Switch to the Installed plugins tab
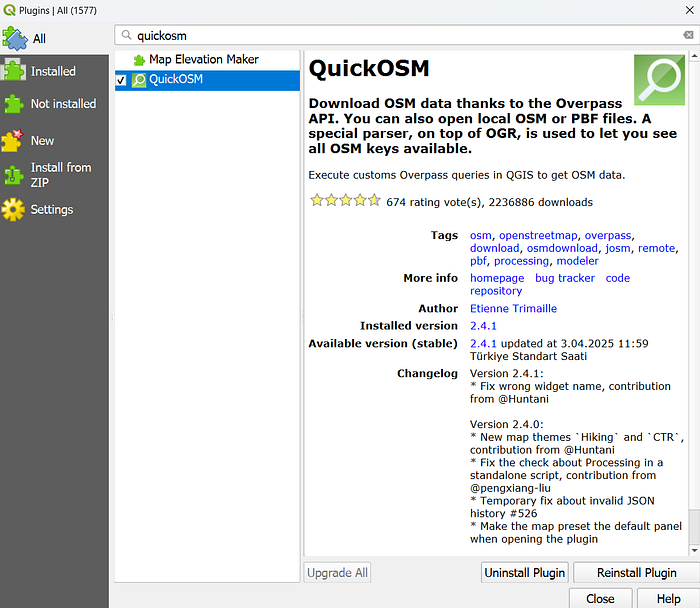Screen dimensions: 700x608 54,71
